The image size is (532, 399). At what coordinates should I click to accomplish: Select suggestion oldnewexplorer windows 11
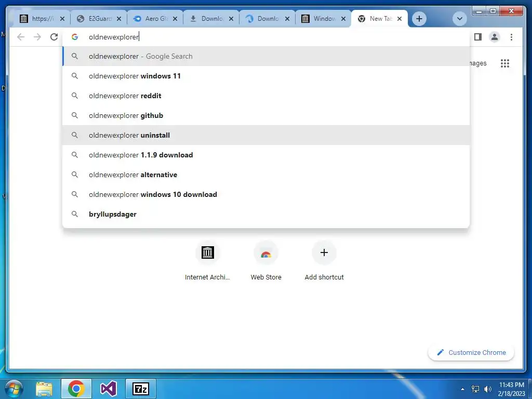pyautogui.click(x=267, y=76)
